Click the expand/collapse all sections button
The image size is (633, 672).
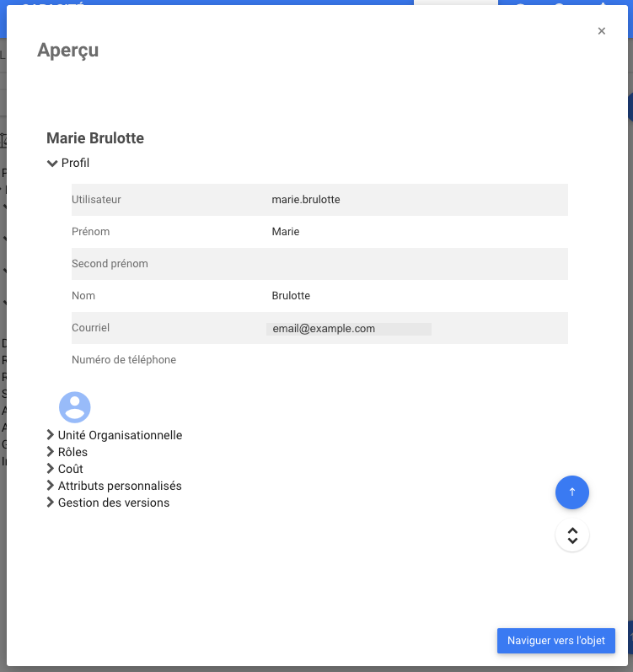coord(571,535)
